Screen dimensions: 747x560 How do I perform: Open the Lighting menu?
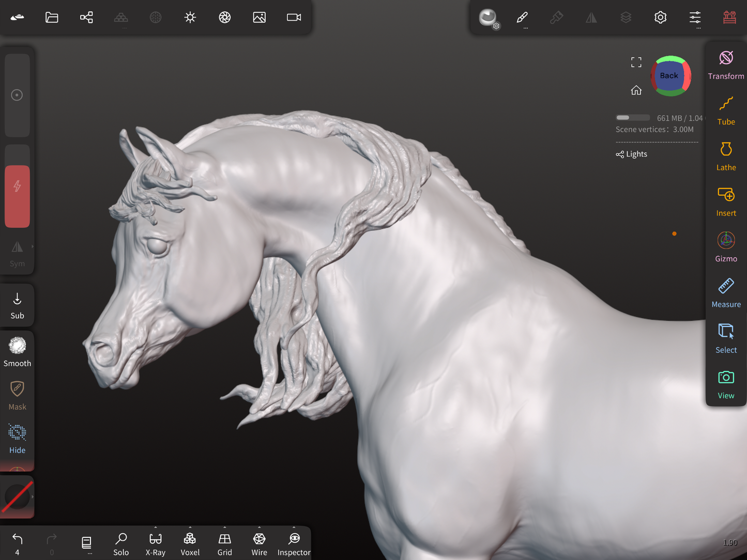coord(190,18)
